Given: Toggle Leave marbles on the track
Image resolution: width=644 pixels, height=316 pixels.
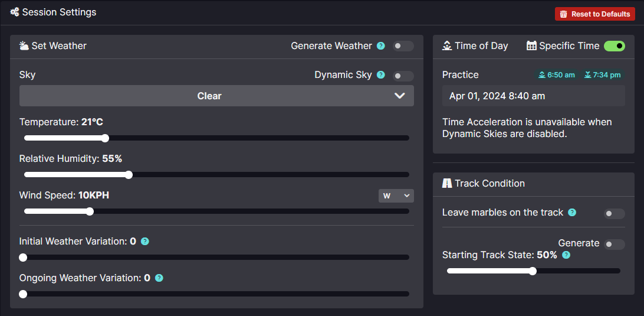Looking at the screenshot, I should (x=615, y=214).
